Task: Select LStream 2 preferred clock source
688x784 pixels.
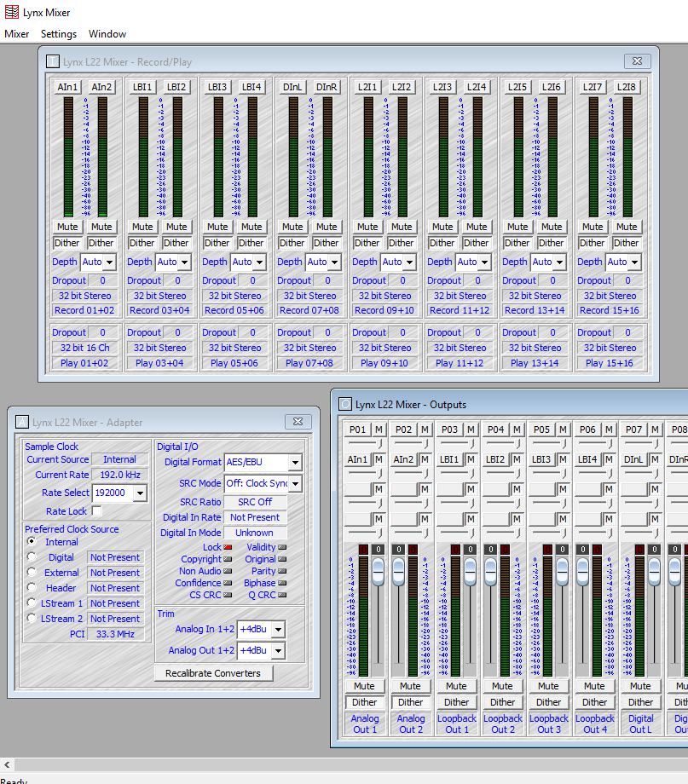Action: 32,619
